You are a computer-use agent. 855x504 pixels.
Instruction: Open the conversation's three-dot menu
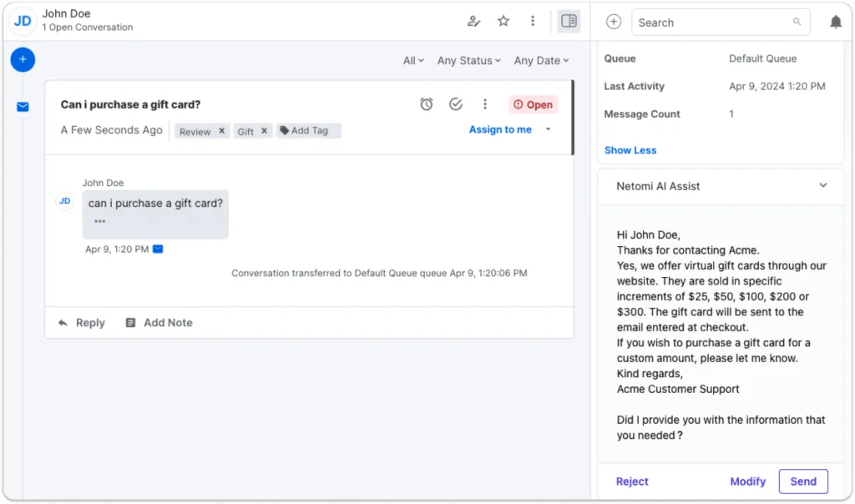click(485, 104)
